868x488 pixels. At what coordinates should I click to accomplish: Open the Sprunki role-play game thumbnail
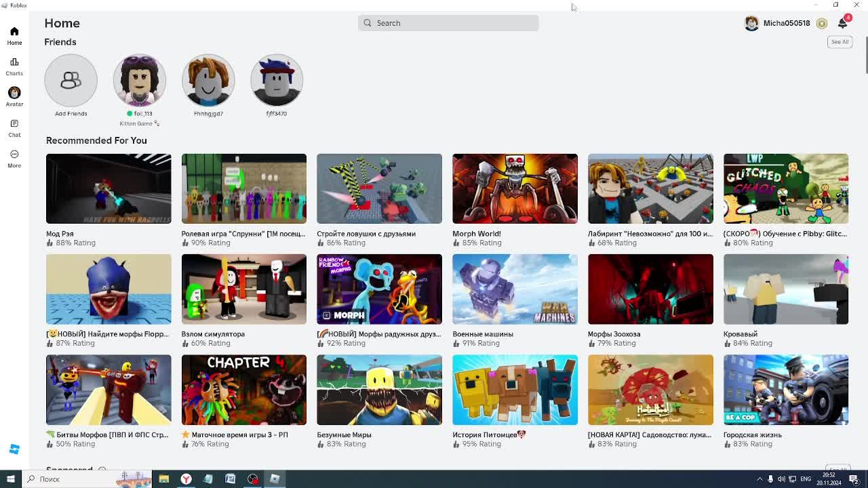coord(244,188)
